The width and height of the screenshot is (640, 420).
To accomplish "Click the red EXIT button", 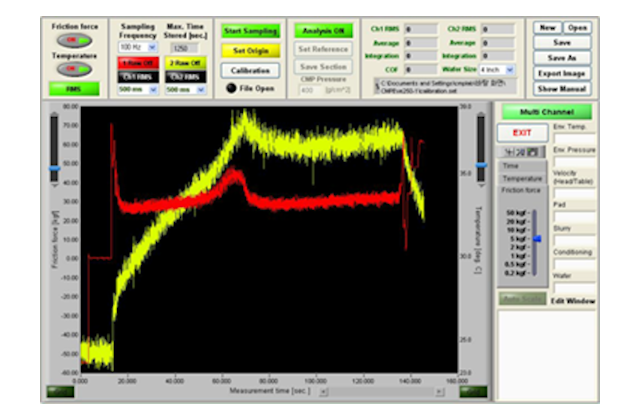I will pyautogui.click(x=521, y=132).
